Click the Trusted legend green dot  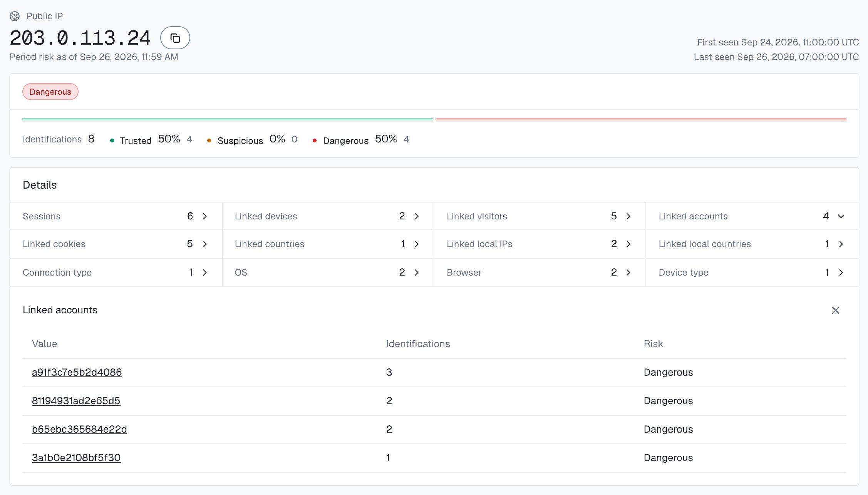[112, 140]
